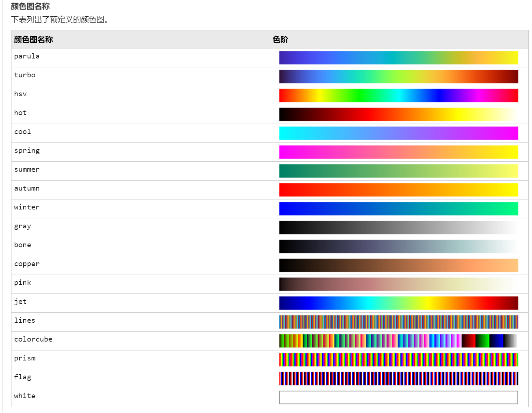The height and width of the screenshot is (413, 532).
Task: Click the text 'gray'
Action: [23, 226]
